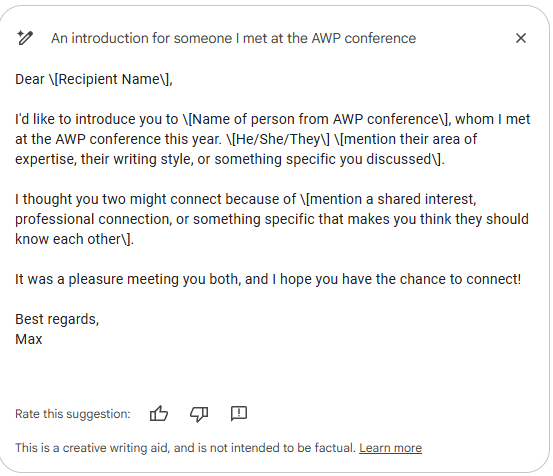
Task: Click the phrase 'I'd like to introduce you to'
Action: 96,119
